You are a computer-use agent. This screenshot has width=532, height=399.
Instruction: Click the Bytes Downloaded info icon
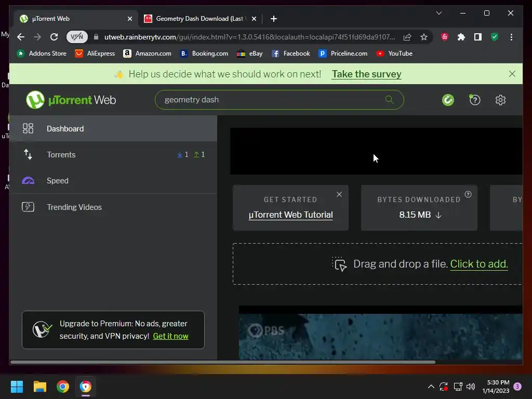(x=468, y=194)
